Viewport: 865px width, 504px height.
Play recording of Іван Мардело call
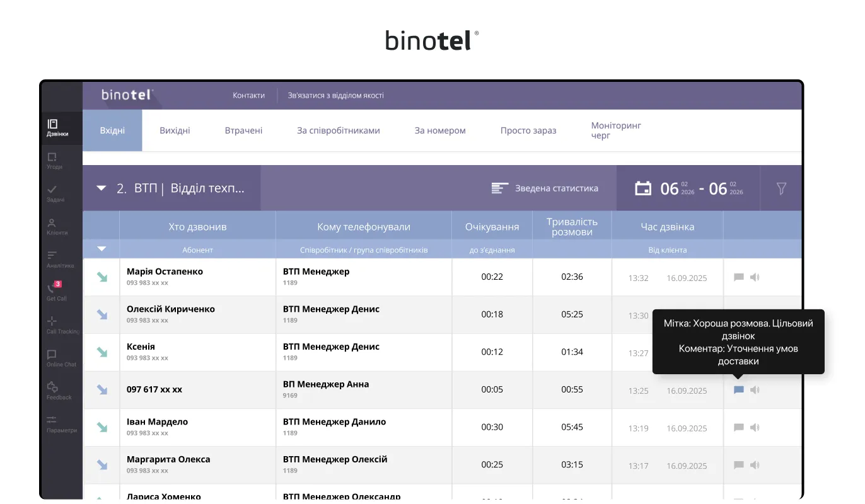755,428
